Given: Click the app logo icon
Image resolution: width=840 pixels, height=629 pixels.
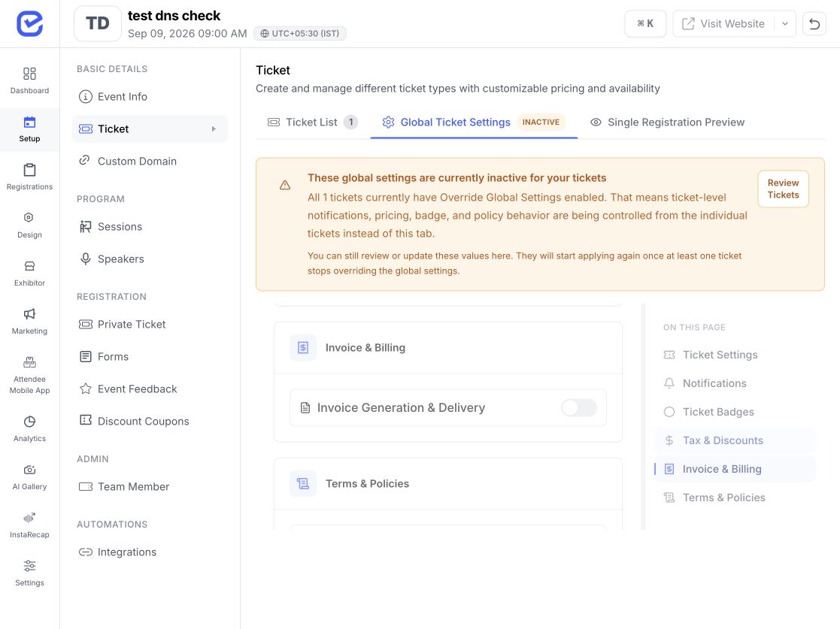Looking at the screenshot, I should coord(29,23).
